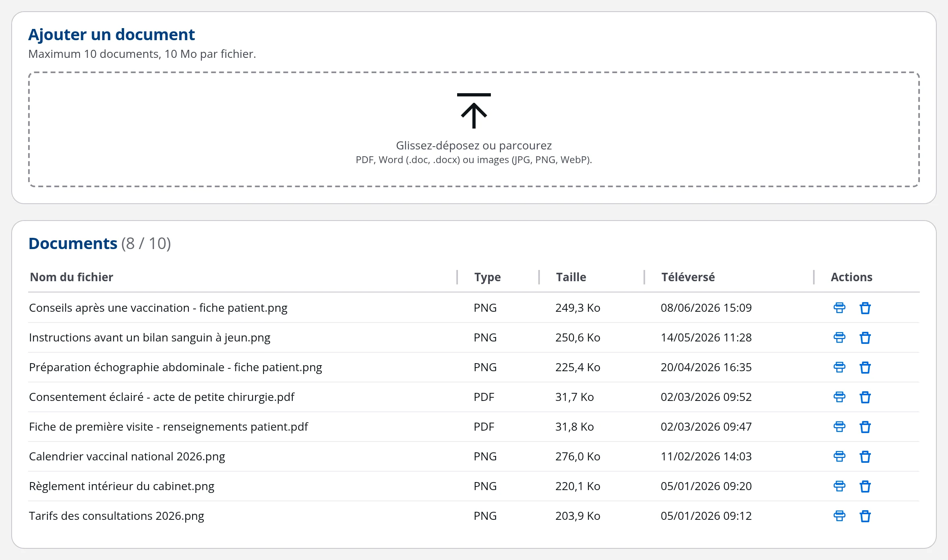Click upload date '02/03/2026 09:47'
The image size is (948, 560).
(706, 427)
